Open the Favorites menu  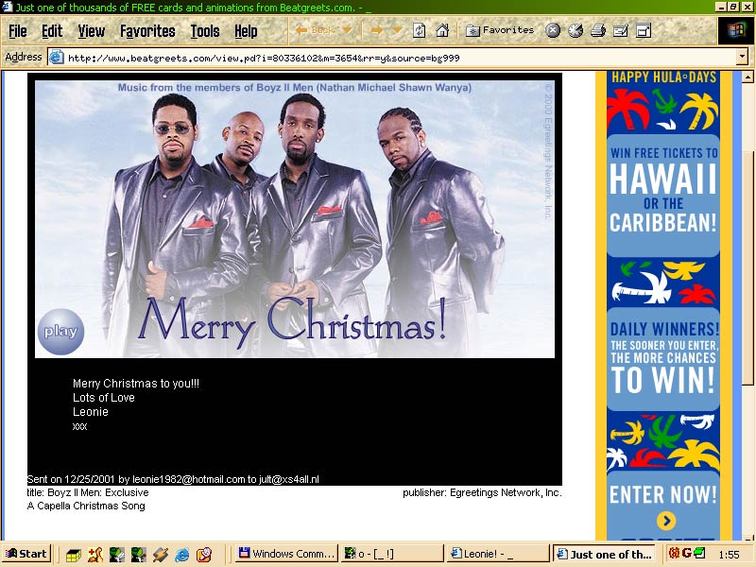148,31
